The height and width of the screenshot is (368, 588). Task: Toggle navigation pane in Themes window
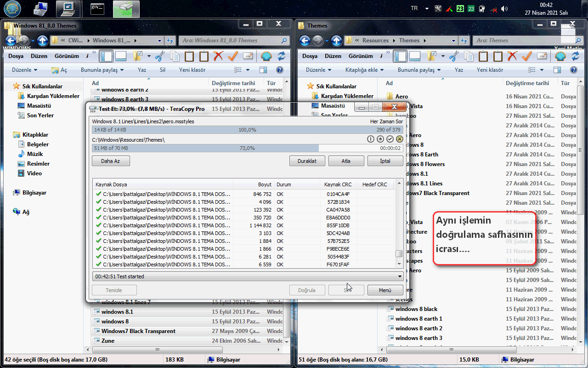[400, 56]
